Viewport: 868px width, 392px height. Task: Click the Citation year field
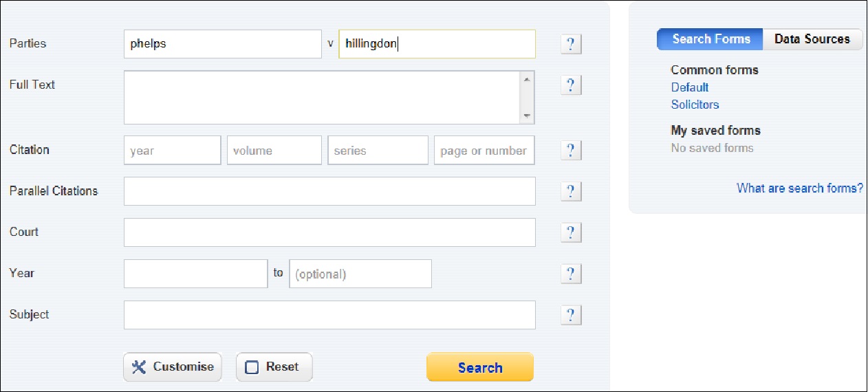[x=173, y=150]
